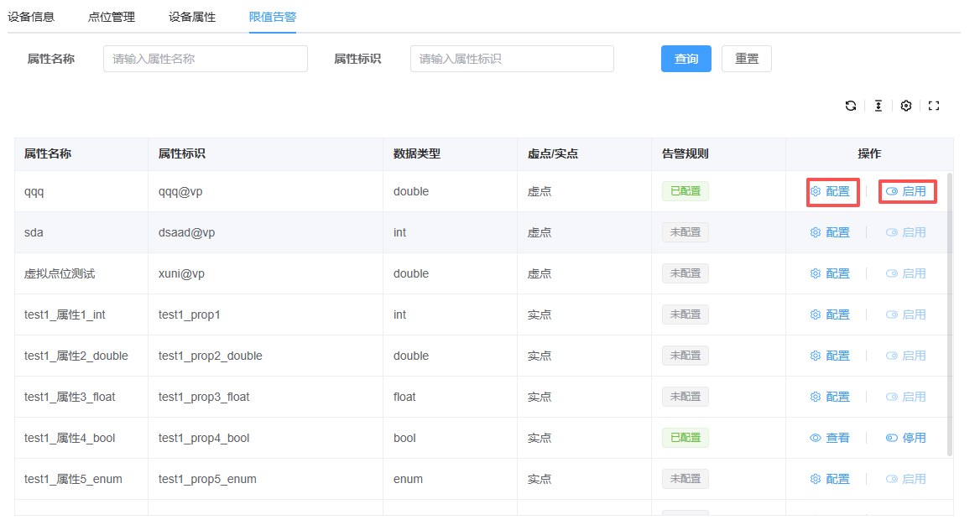Click 启用 for the qqq row
The height and width of the screenshot is (525, 980).
click(x=906, y=191)
